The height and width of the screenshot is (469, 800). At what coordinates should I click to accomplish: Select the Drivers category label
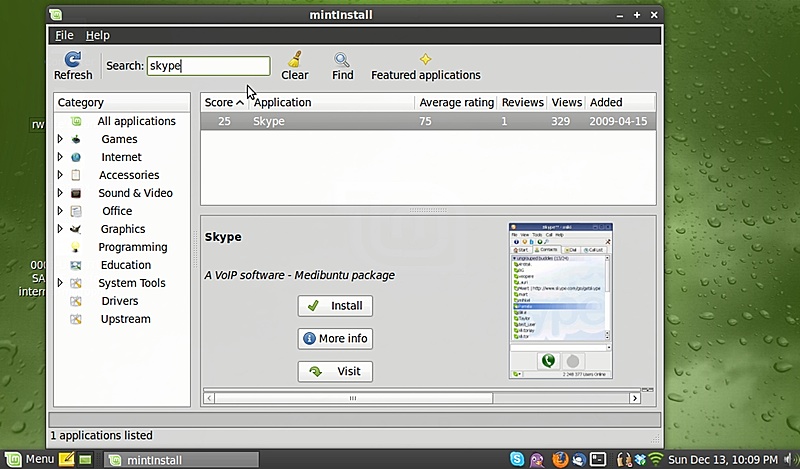[120, 301]
